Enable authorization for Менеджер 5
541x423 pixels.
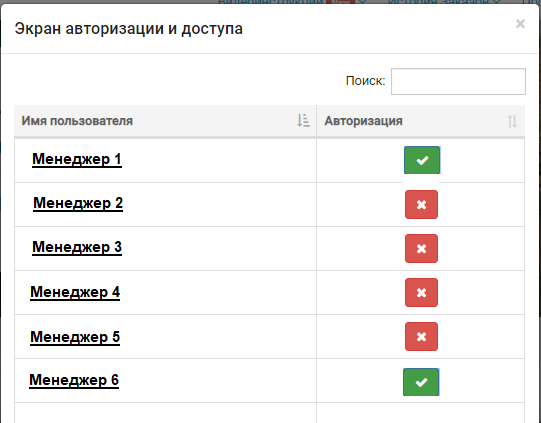tap(421, 337)
